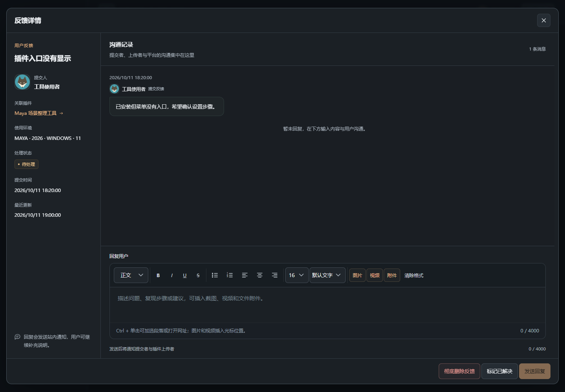Toggle bold formatting in reply editor
565x392 pixels.
(158, 275)
